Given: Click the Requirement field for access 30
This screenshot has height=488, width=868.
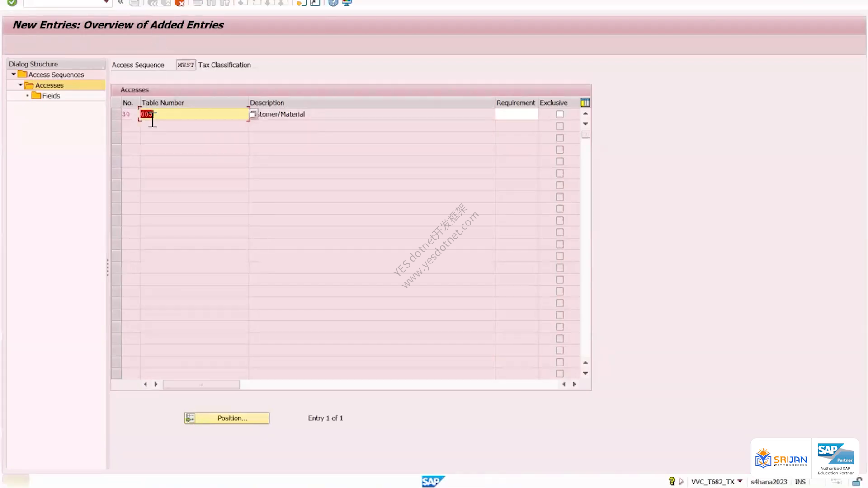Looking at the screenshot, I should [x=516, y=114].
